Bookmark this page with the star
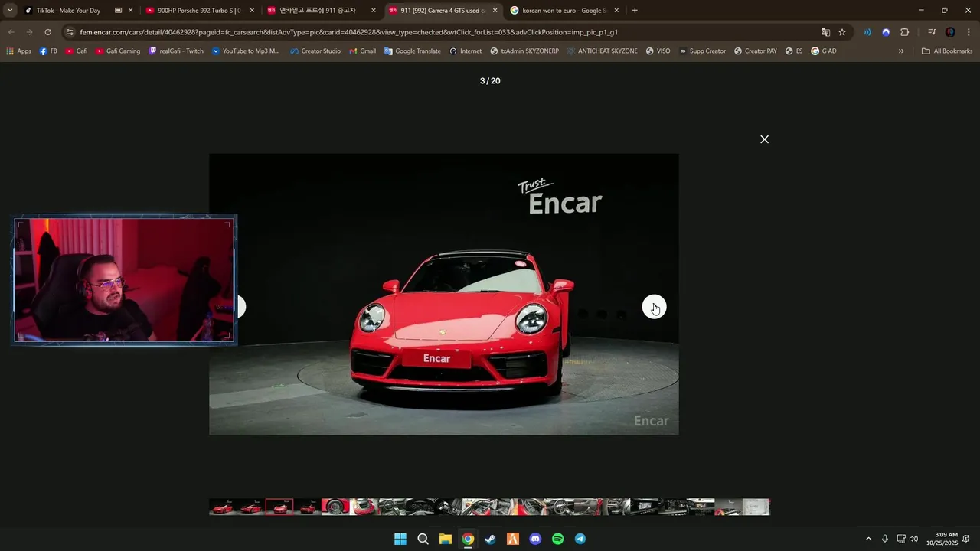The image size is (980, 551). point(842,32)
